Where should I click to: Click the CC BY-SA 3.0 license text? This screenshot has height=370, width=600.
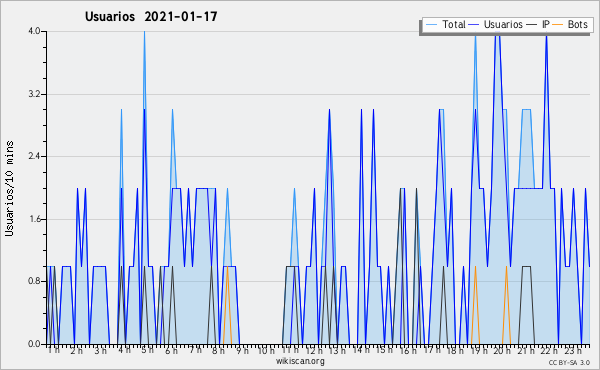(x=569, y=362)
